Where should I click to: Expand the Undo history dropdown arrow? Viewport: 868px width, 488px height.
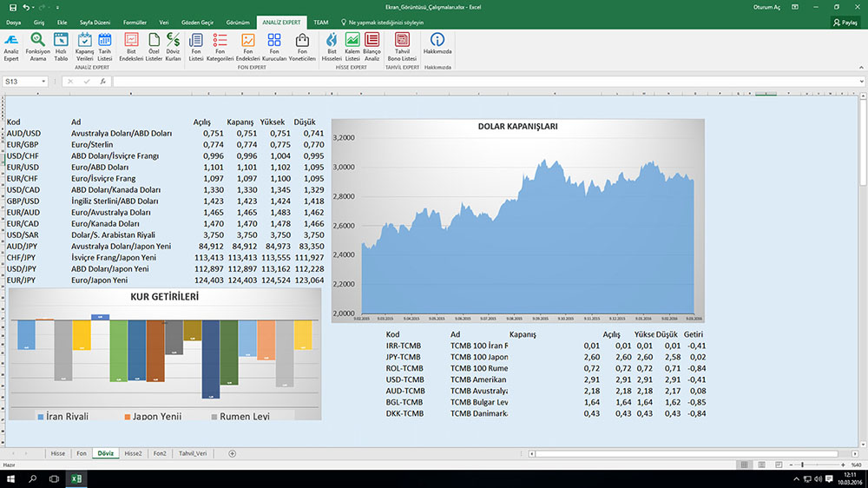point(34,7)
